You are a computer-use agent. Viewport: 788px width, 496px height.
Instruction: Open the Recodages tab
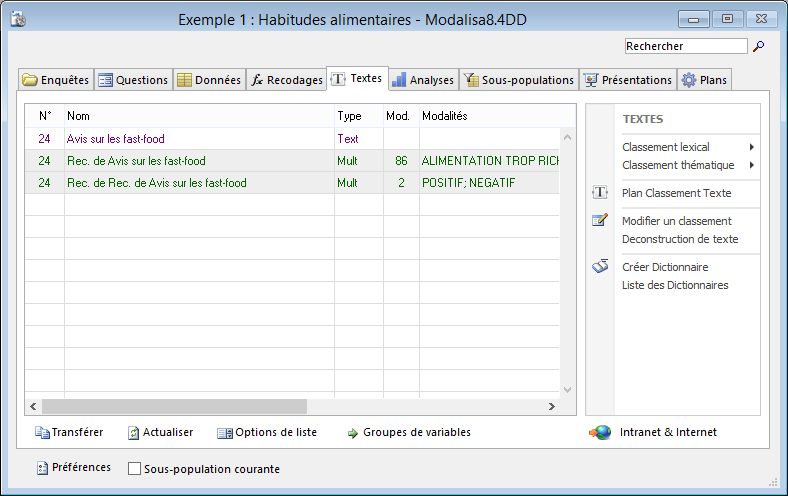click(x=287, y=80)
